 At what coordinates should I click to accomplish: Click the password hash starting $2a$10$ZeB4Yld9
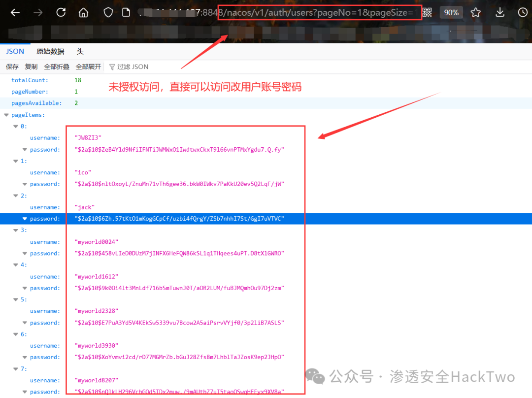(x=179, y=150)
